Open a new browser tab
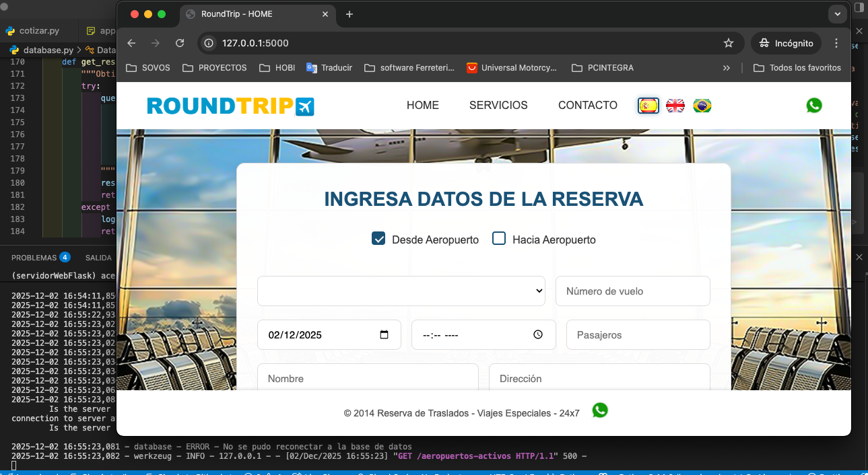 click(x=349, y=14)
